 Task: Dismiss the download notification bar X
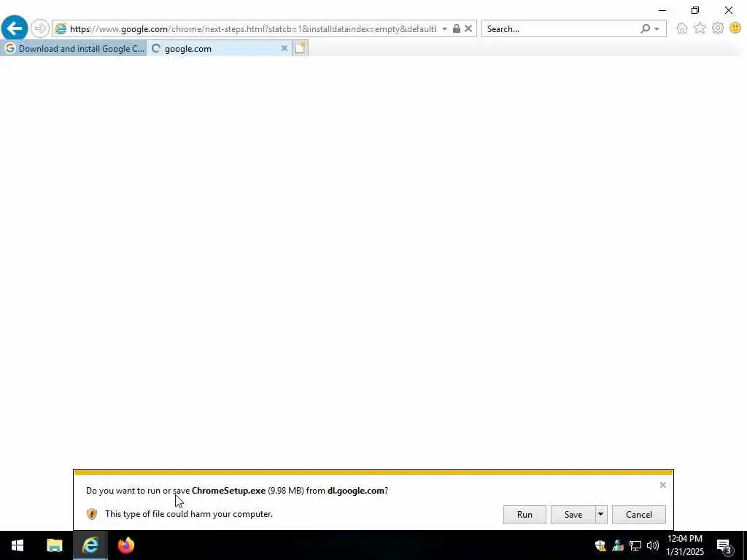pos(662,485)
